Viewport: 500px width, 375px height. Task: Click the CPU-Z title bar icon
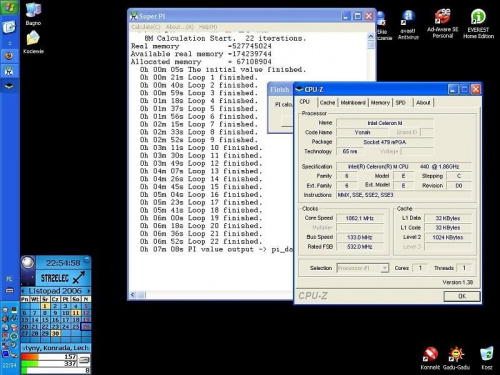click(x=299, y=89)
